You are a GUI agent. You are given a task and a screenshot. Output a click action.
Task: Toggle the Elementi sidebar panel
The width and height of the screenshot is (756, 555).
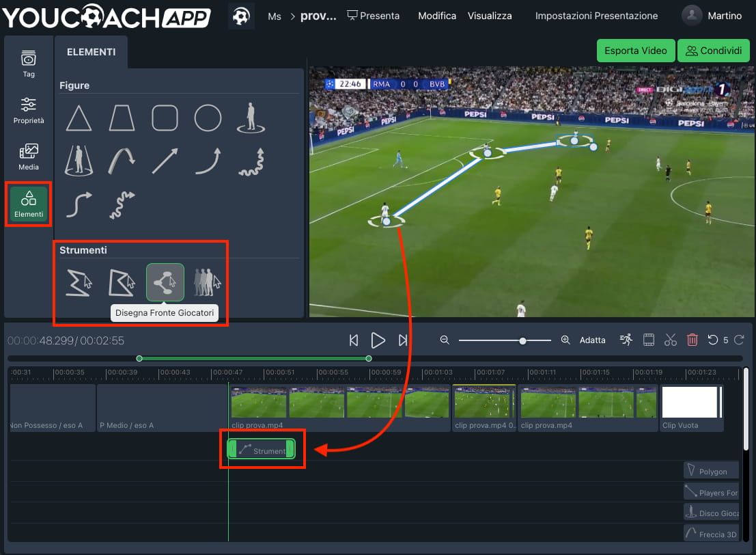pos(28,204)
